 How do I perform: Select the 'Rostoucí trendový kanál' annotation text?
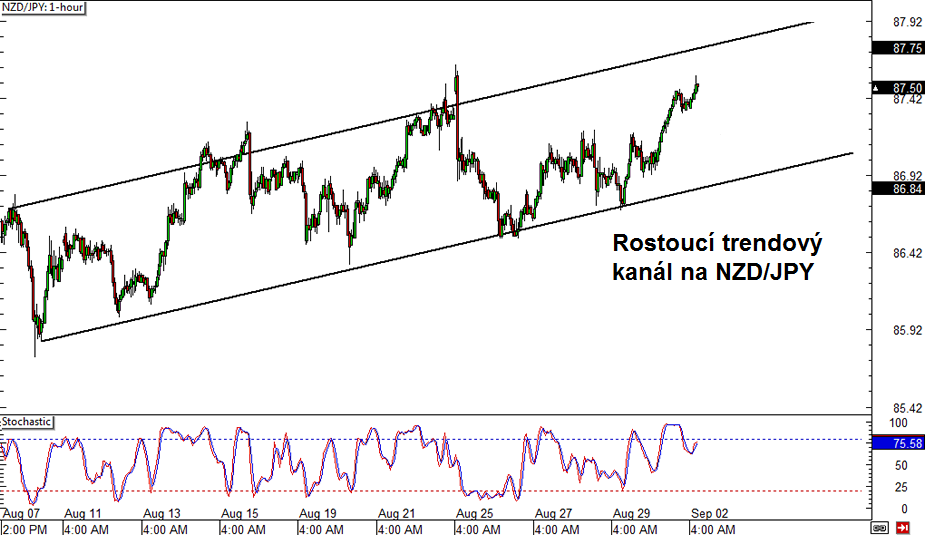(x=717, y=258)
